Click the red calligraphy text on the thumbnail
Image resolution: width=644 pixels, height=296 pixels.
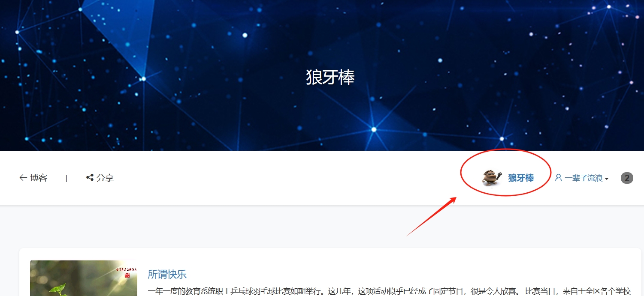tap(126, 269)
